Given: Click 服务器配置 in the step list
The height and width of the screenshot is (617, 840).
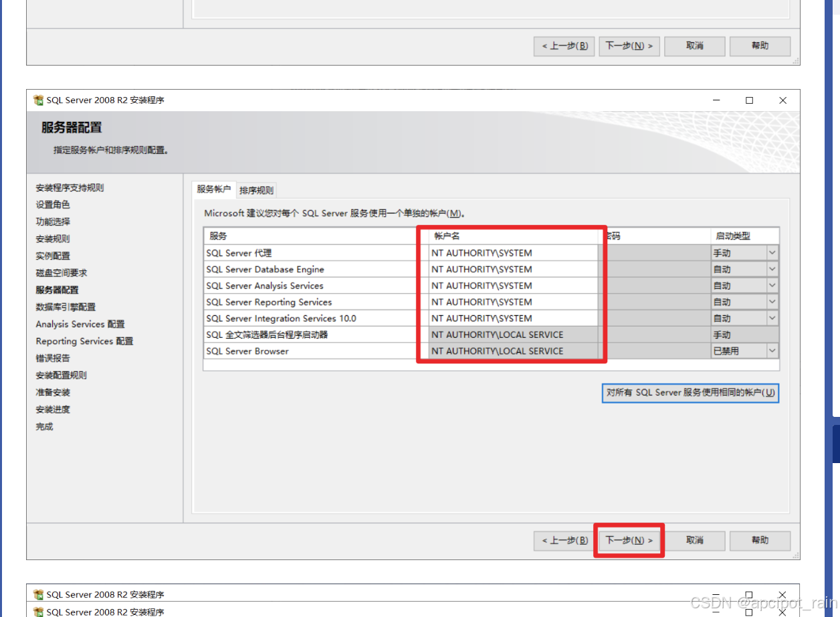Looking at the screenshot, I should pos(57,290).
